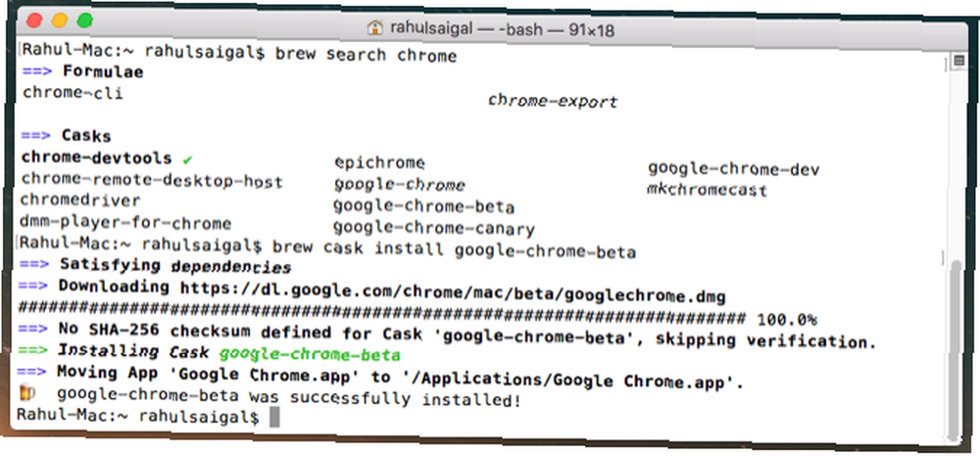
Task: Select the 'chromedriver' entry
Action: coord(80,200)
